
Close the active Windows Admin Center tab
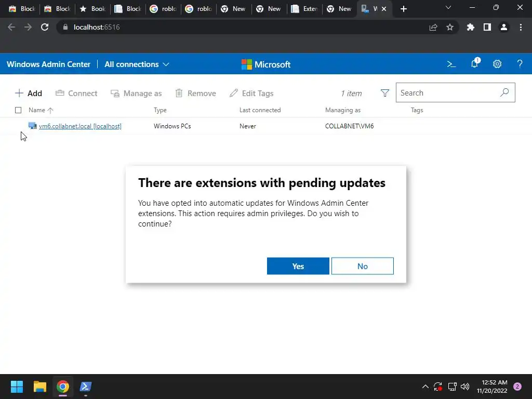coord(384,9)
